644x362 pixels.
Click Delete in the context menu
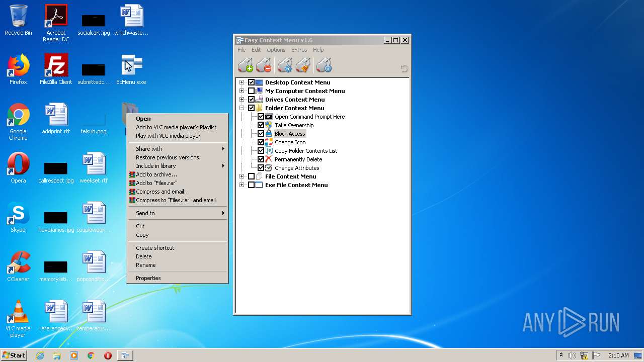coord(178,256)
